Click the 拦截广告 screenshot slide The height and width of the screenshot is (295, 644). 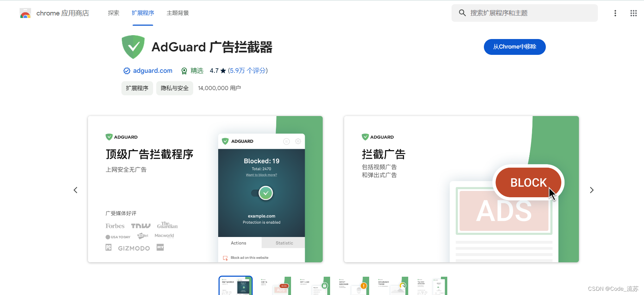pyautogui.click(x=461, y=189)
